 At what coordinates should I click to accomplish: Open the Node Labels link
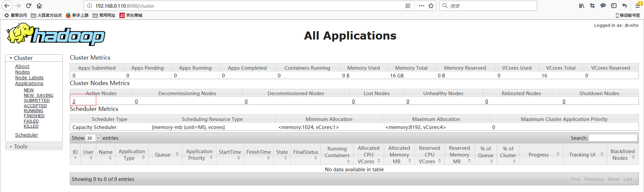tap(29, 78)
